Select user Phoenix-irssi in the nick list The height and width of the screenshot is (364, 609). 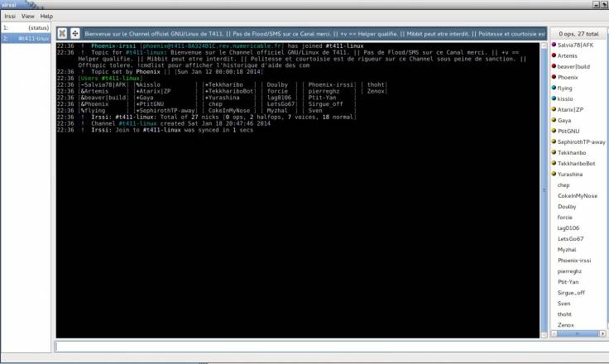coord(578,261)
